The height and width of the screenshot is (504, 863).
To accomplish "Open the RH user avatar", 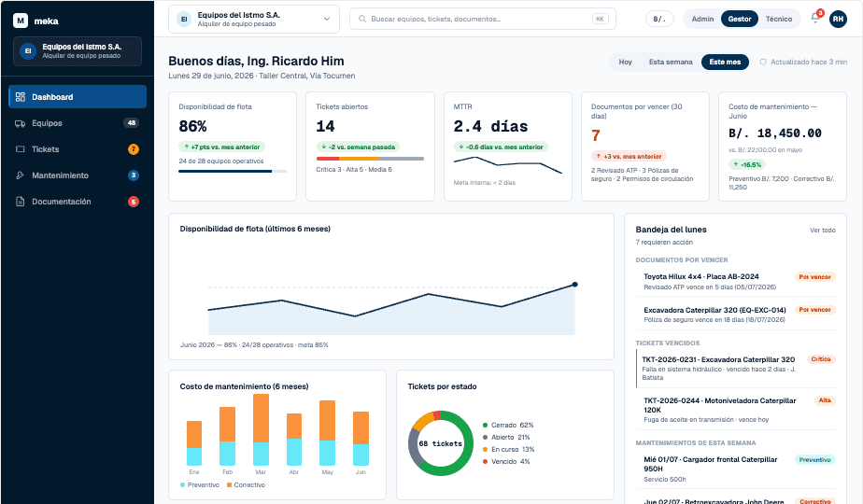I will pos(838,19).
